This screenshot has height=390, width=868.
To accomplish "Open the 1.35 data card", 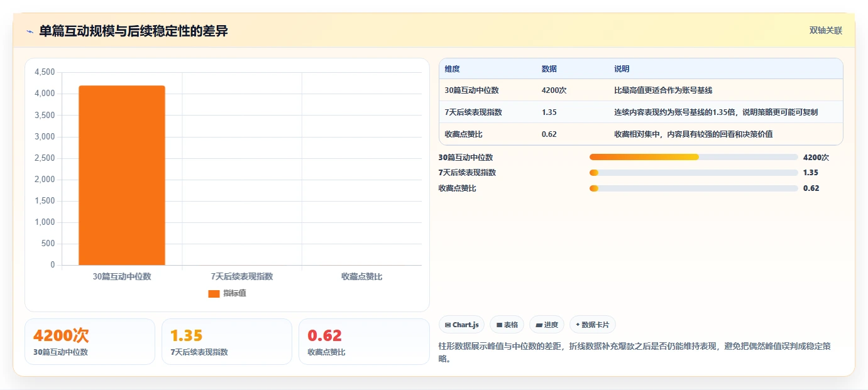I will [x=227, y=342].
